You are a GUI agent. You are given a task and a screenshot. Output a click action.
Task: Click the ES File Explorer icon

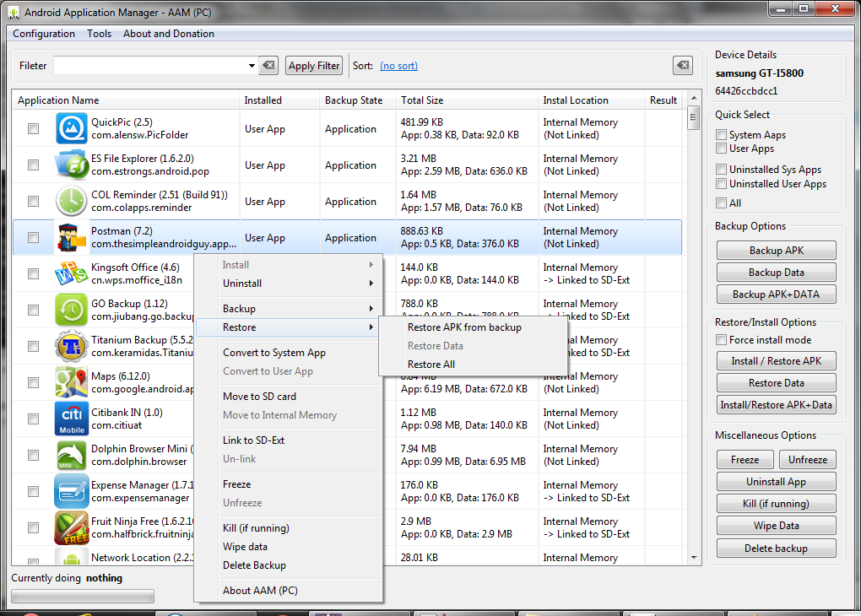tap(72, 165)
